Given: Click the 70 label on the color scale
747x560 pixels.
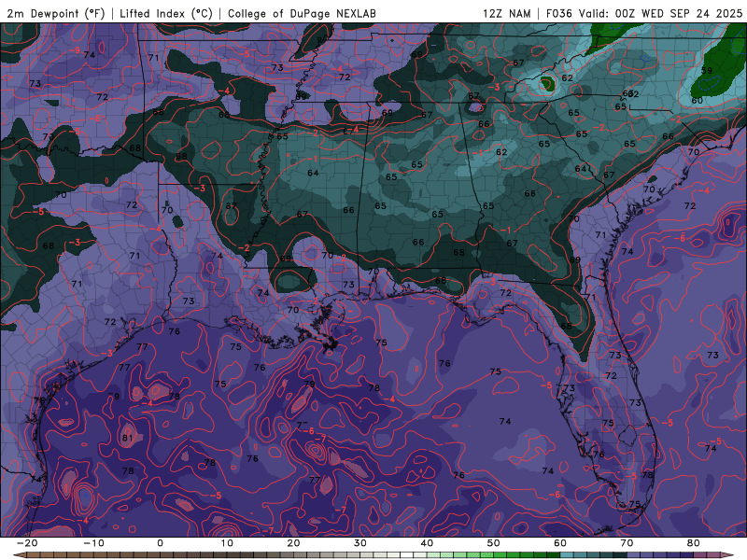Looking at the screenshot, I should [x=627, y=543].
